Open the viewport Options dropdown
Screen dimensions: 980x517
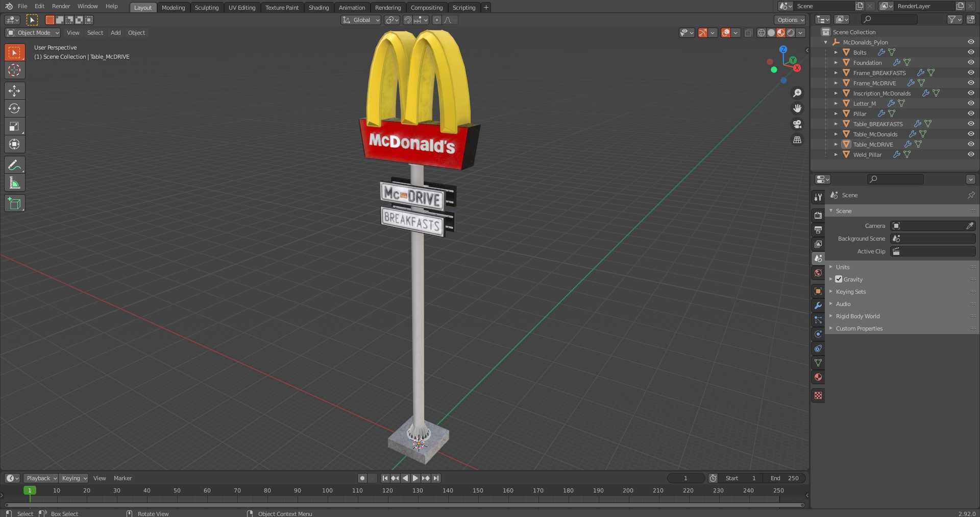(x=791, y=20)
